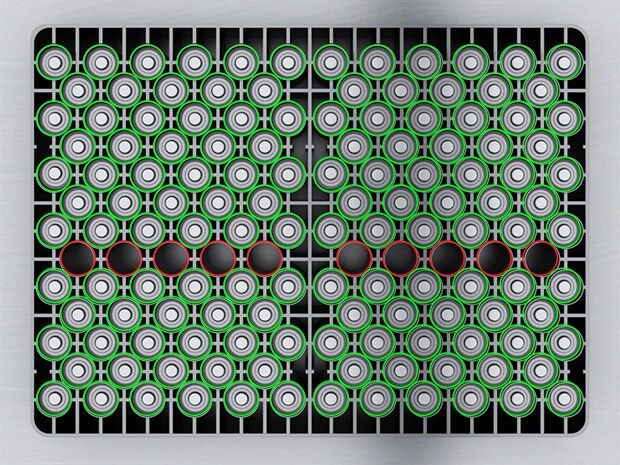
Task: Click eighth red-circled slot from the left
Action: pyautogui.click(x=447, y=257)
